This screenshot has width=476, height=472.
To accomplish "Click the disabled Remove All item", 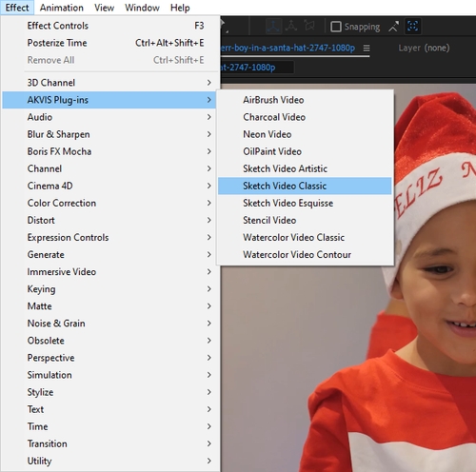I will tap(109, 60).
